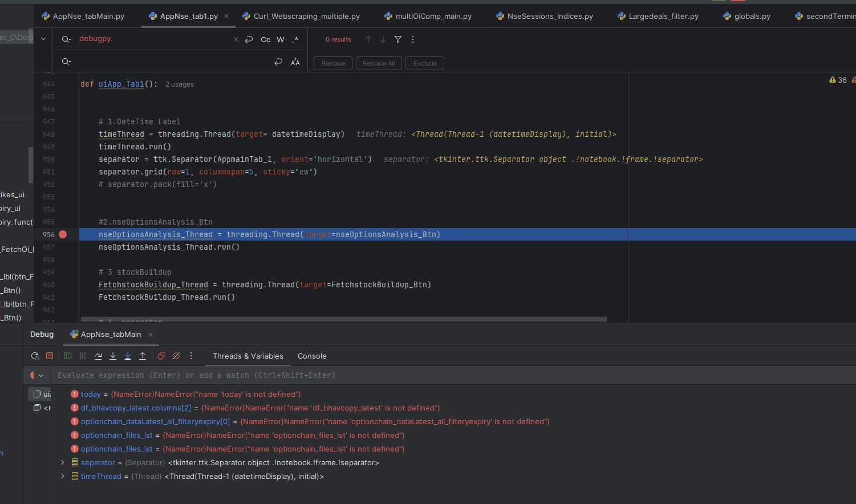The height and width of the screenshot is (504, 856).
Task: Click the Stop debugging red square icon
Action: (50, 356)
